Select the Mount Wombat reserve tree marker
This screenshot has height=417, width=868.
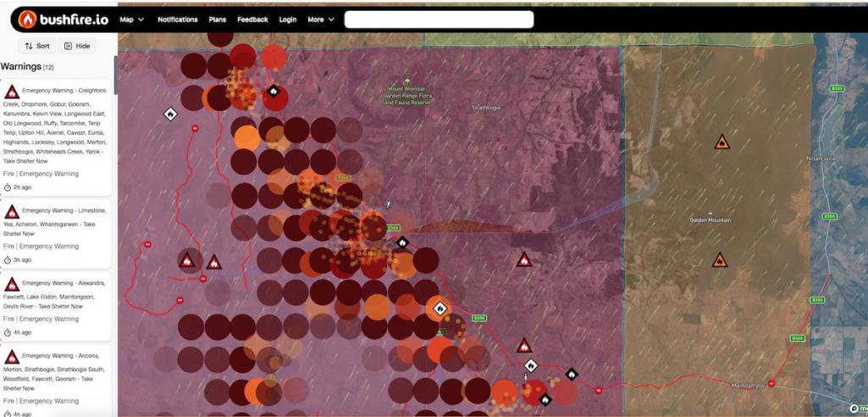407,80
